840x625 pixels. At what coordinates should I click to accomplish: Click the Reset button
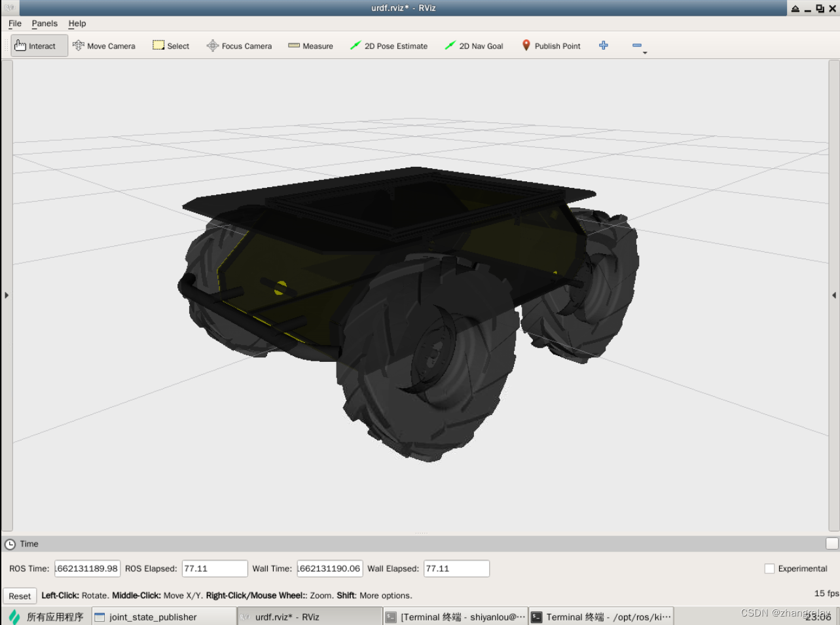19,596
